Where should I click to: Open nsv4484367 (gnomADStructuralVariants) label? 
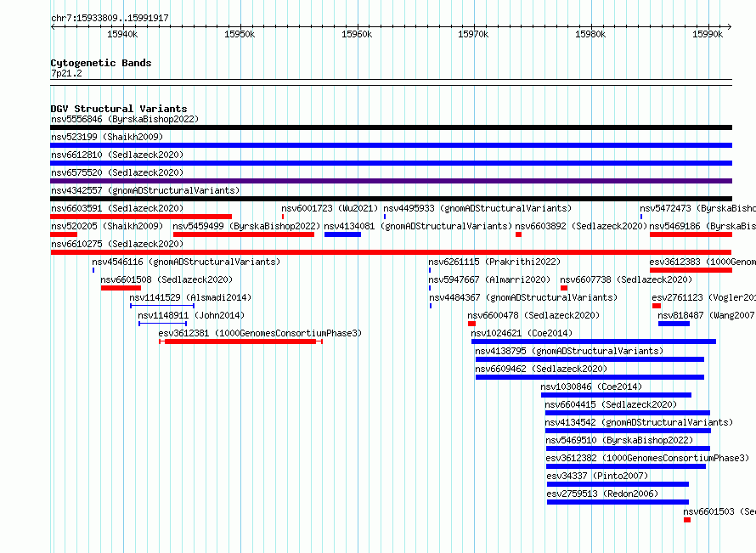523,297
